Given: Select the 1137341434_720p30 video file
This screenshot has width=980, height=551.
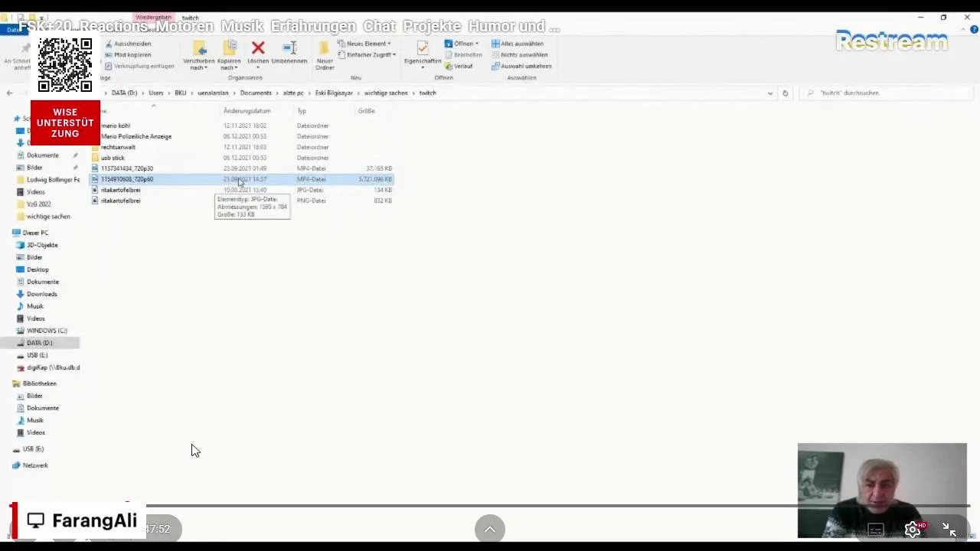Looking at the screenshot, I should point(242,168).
